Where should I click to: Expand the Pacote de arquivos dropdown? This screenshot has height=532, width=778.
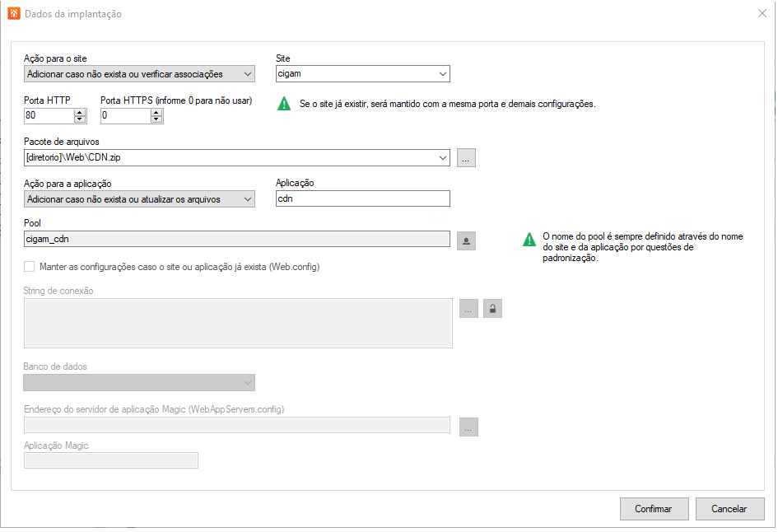click(x=443, y=157)
